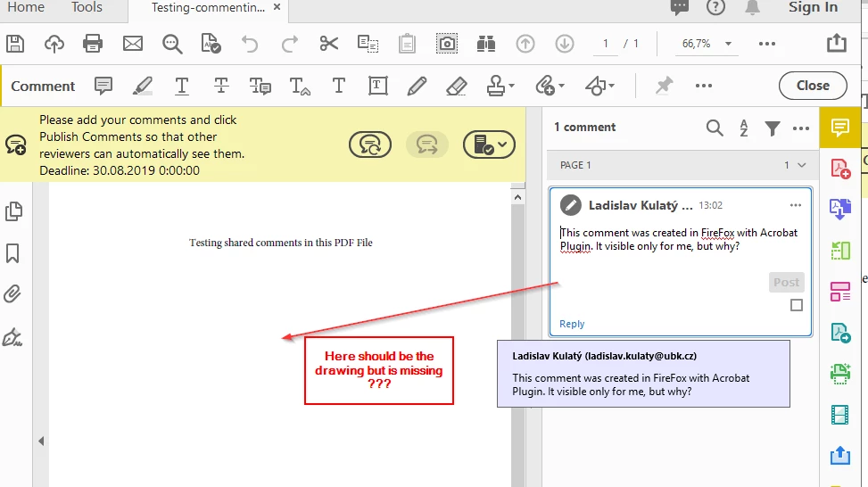Print the document with printer icon
The width and height of the screenshot is (868, 487).
(93, 44)
